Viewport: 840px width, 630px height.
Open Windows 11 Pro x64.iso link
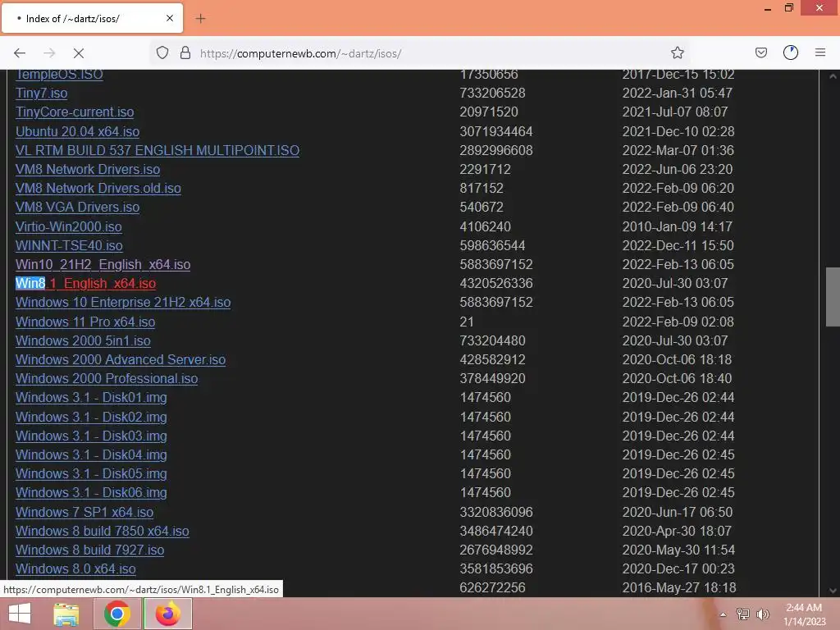coord(85,322)
